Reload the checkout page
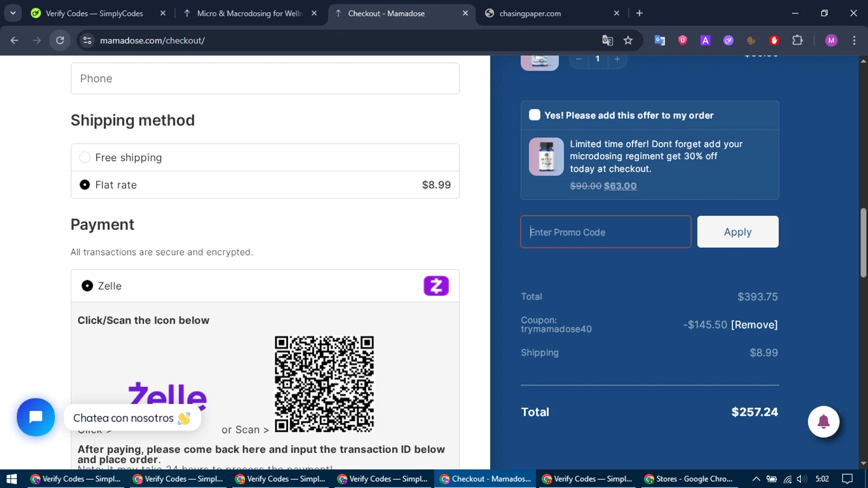 pyautogui.click(x=60, y=41)
